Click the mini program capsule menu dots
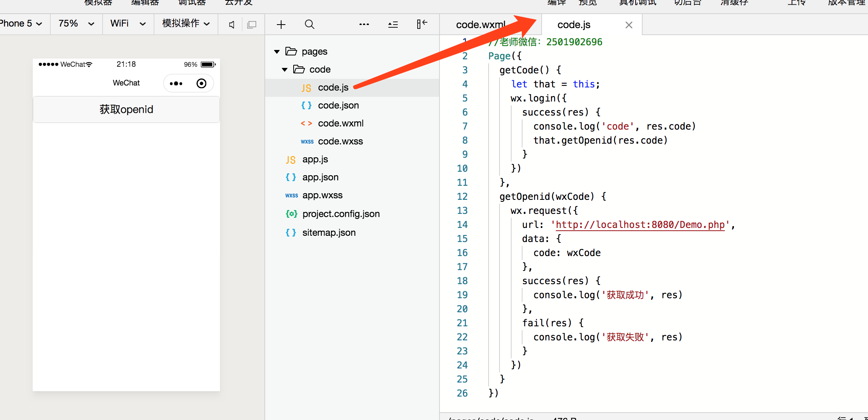 [176, 84]
